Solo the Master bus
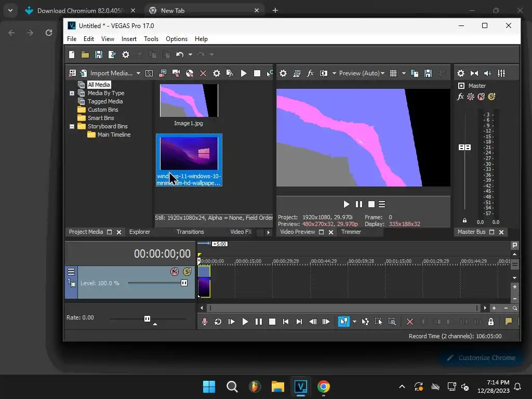532x399 pixels. click(x=491, y=97)
